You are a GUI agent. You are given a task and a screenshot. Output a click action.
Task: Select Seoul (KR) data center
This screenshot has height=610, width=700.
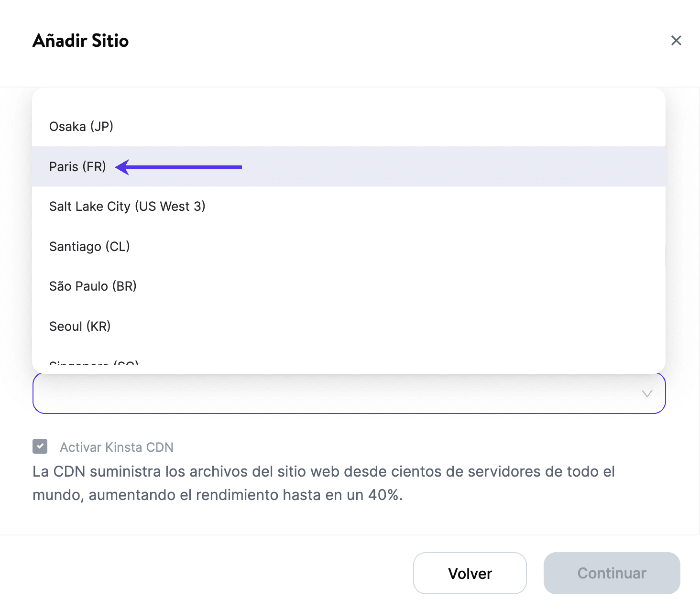pyautogui.click(x=80, y=327)
